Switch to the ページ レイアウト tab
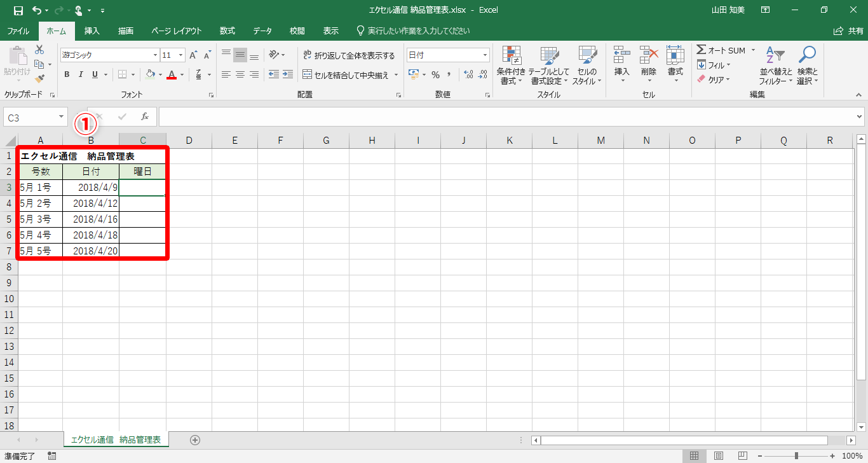 click(x=177, y=31)
